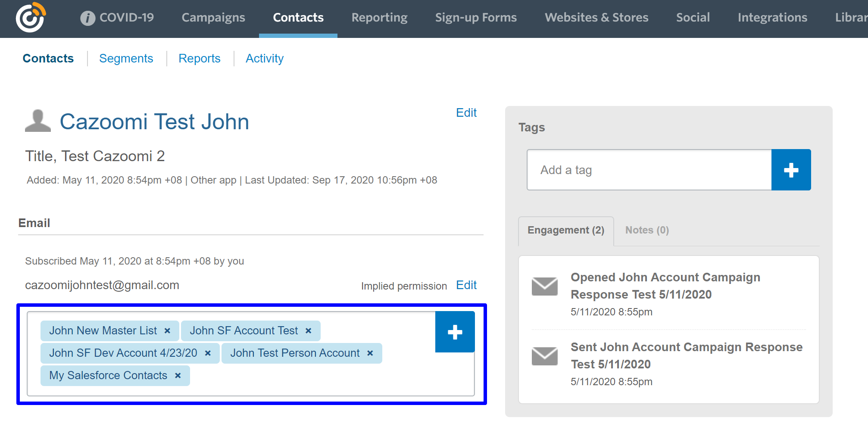Open the Segments sub-navigation link

126,59
